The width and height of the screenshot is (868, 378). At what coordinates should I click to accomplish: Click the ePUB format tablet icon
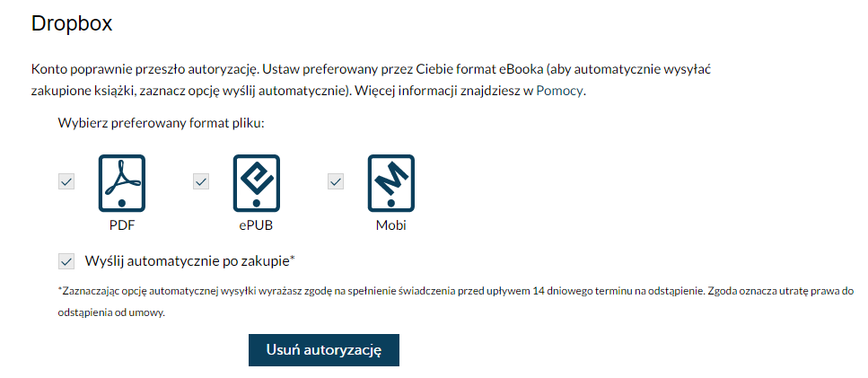(257, 183)
